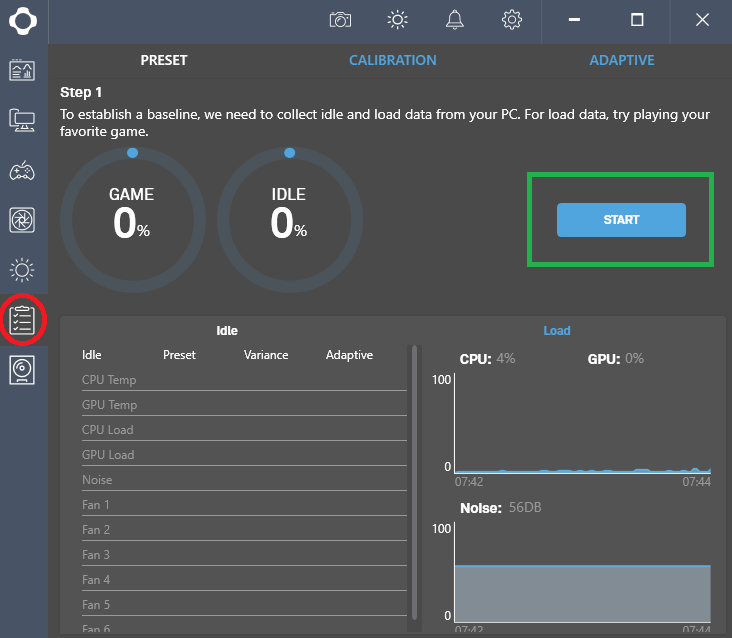
Task: Switch to the CALIBRATION tab
Action: [393, 60]
